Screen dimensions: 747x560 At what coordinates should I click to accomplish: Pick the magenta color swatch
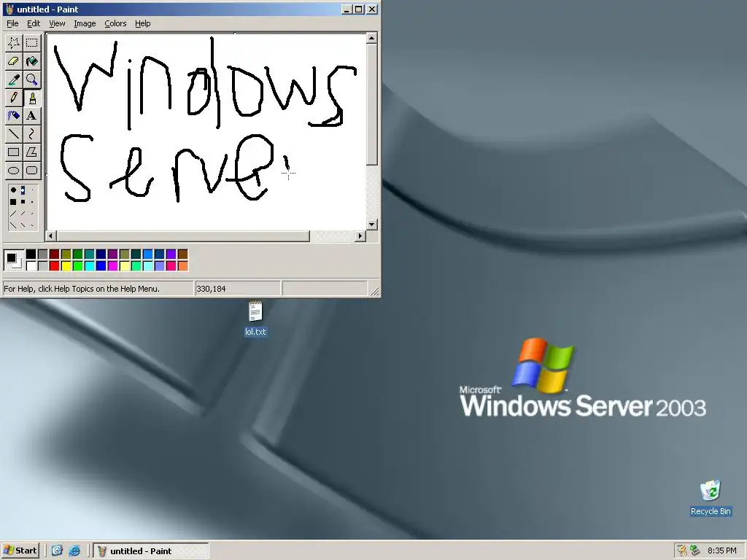(x=112, y=265)
